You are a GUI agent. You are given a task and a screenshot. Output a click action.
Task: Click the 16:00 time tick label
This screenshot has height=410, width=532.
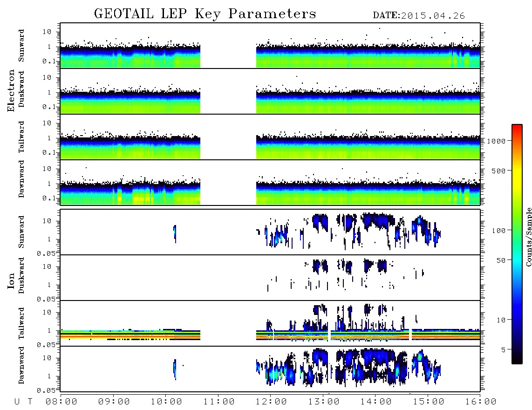click(481, 402)
